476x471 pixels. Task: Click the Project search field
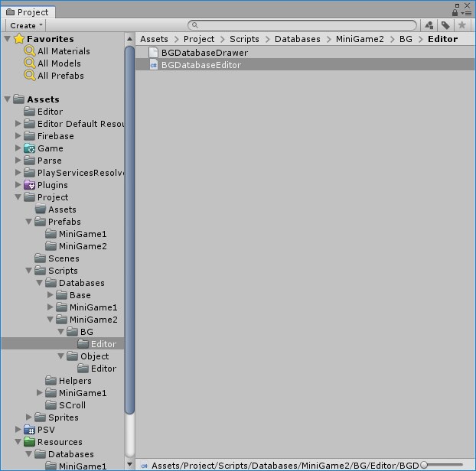pyautogui.click(x=302, y=25)
